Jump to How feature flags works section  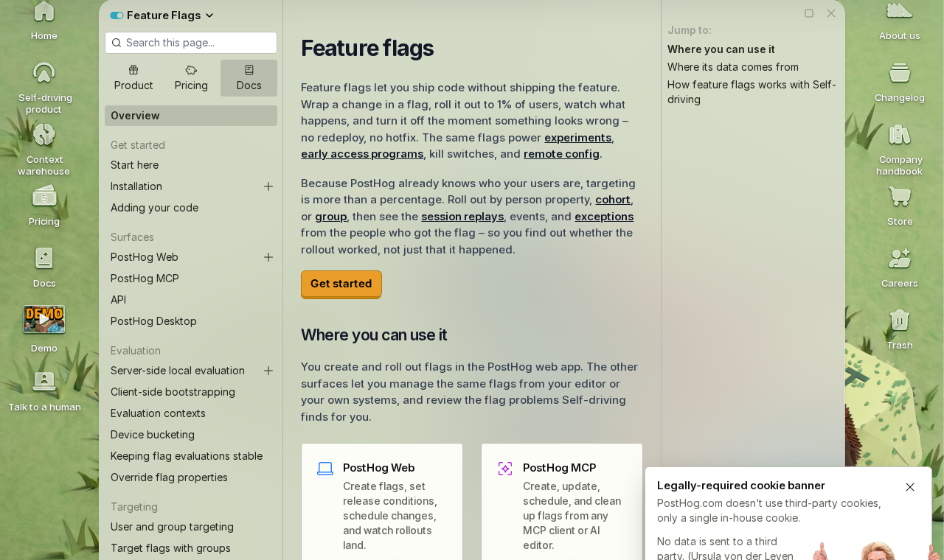[x=752, y=92]
